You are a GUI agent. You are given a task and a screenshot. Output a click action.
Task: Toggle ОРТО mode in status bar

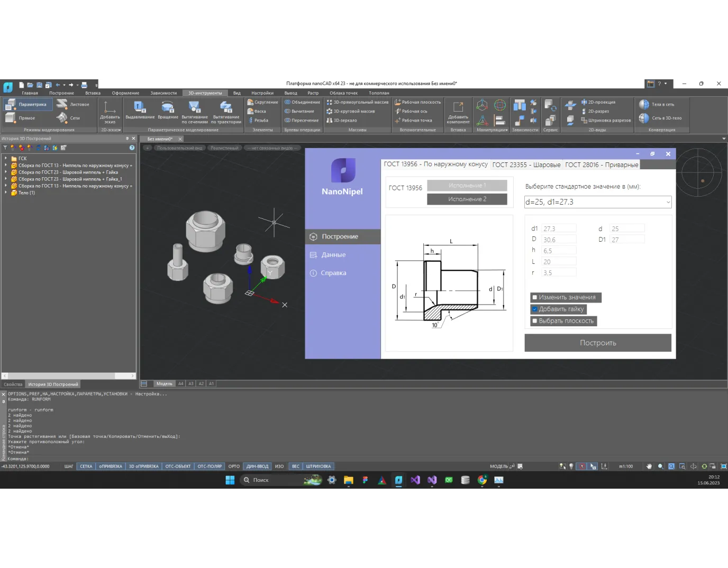point(234,466)
